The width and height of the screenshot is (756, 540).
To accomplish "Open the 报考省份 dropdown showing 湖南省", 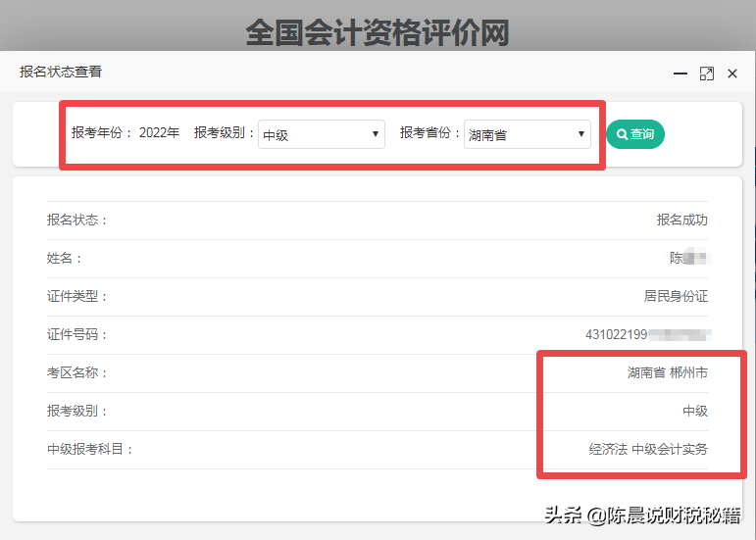I will [527, 134].
